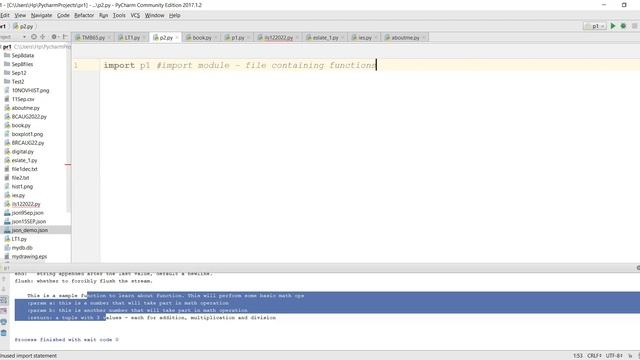Image resolution: width=640 pixels, height=360 pixels.
Task: Select json15SEP.json in project tree
Action: tap(25, 222)
